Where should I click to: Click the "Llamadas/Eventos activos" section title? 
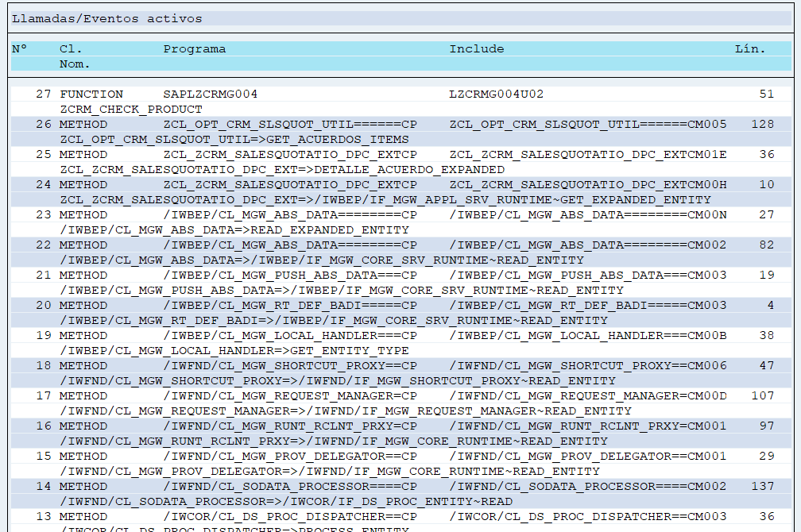(106, 18)
